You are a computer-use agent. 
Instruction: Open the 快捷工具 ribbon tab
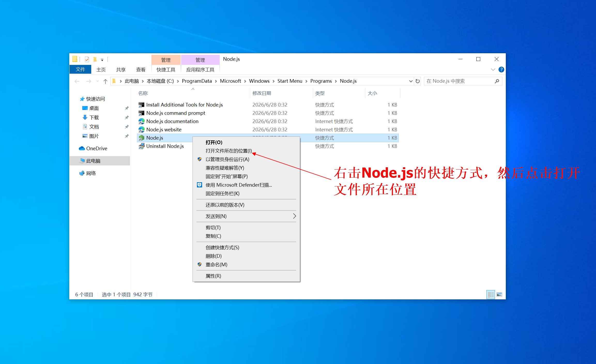(x=166, y=70)
